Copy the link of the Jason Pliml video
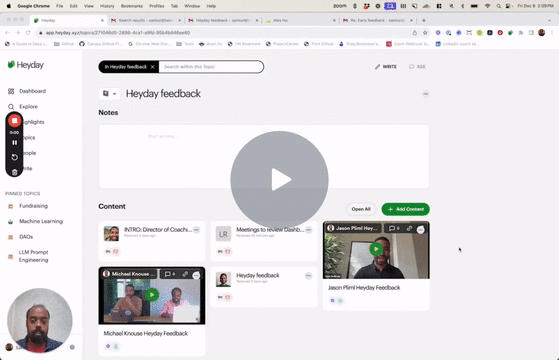The height and width of the screenshot is (360, 559). click(x=409, y=228)
